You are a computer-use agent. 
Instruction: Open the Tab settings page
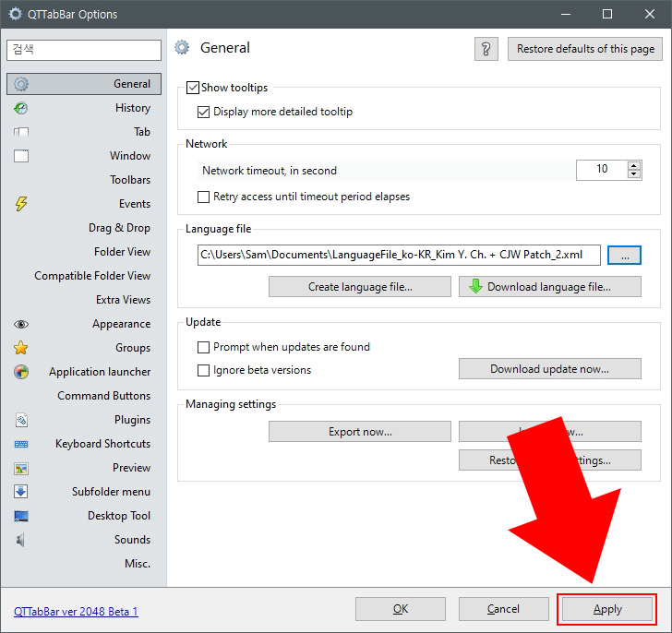pos(84,132)
